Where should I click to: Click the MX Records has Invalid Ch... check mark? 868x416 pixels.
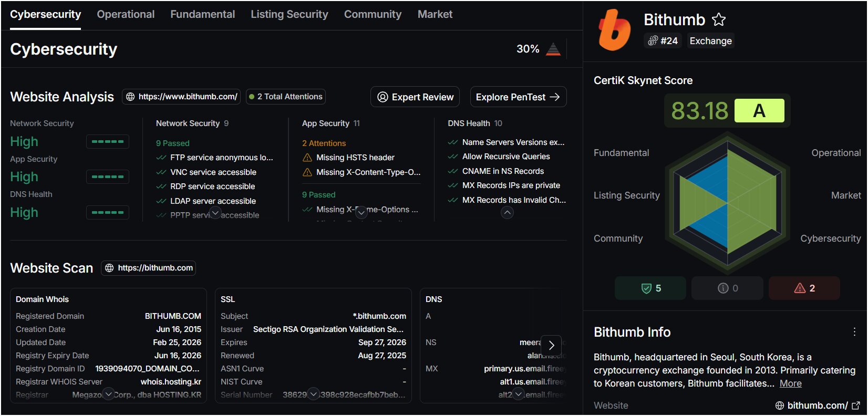453,200
